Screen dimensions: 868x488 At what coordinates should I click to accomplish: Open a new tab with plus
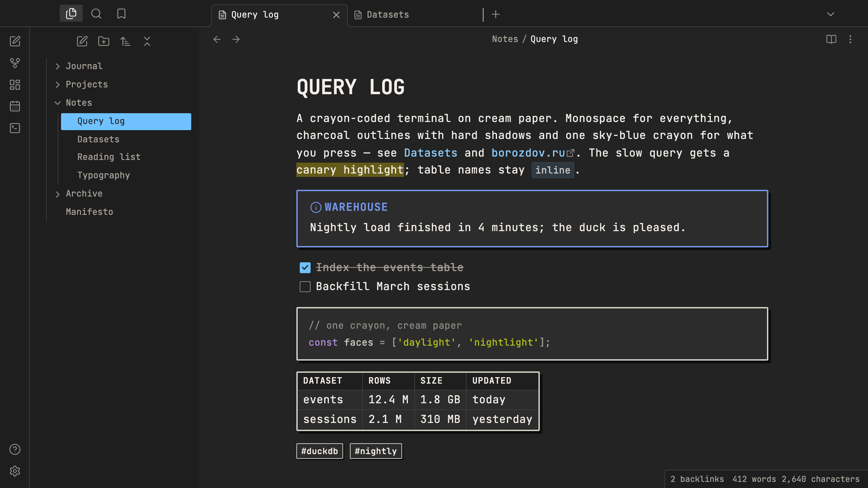pyautogui.click(x=496, y=14)
